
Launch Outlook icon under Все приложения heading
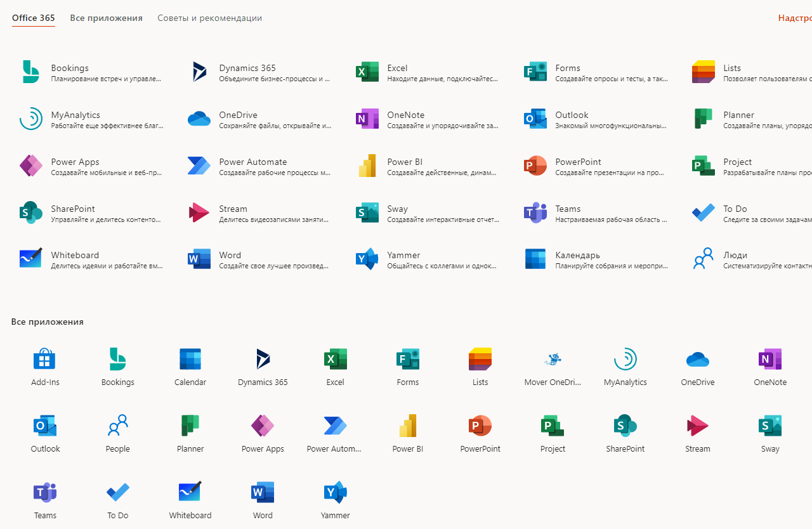(x=45, y=426)
